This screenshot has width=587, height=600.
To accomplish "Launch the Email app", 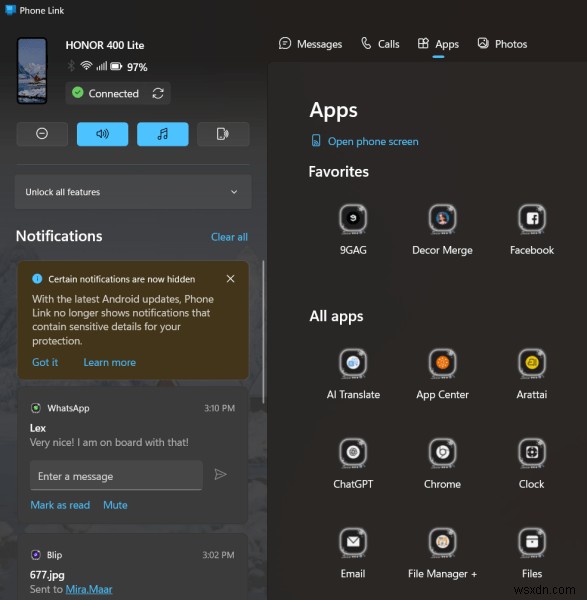I will point(353,542).
